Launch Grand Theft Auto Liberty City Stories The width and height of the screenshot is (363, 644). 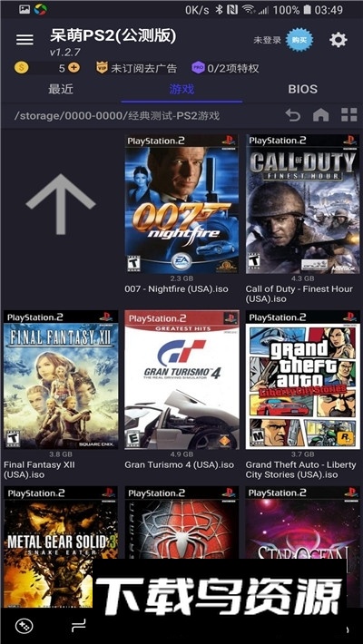[302, 379]
